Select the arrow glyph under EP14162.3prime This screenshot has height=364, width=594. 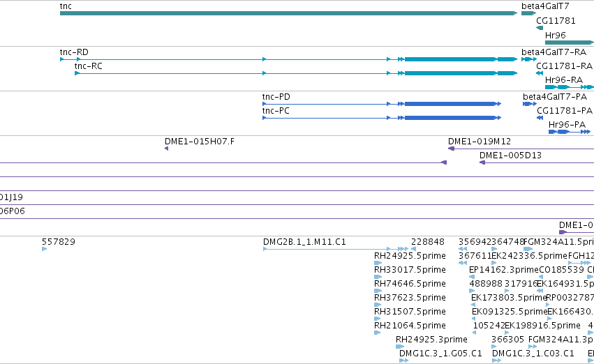[471, 277]
